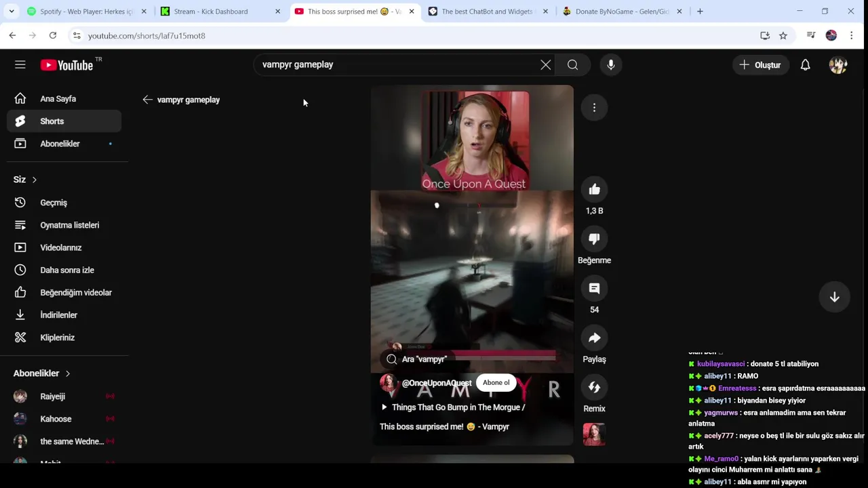Click Emreatesss chat username
Image resolution: width=868 pixels, height=488 pixels.
(737, 388)
